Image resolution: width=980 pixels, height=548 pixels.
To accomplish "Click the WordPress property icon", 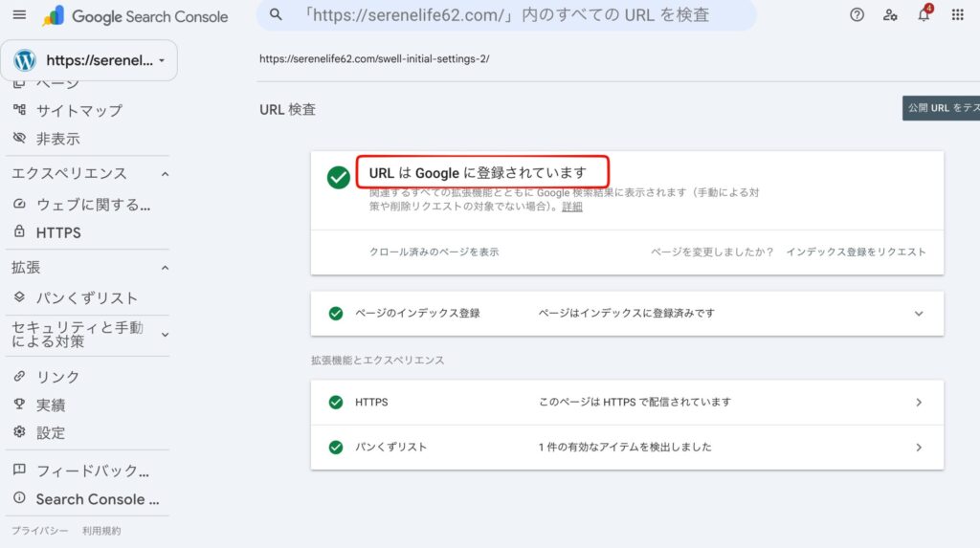I will point(25,60).
